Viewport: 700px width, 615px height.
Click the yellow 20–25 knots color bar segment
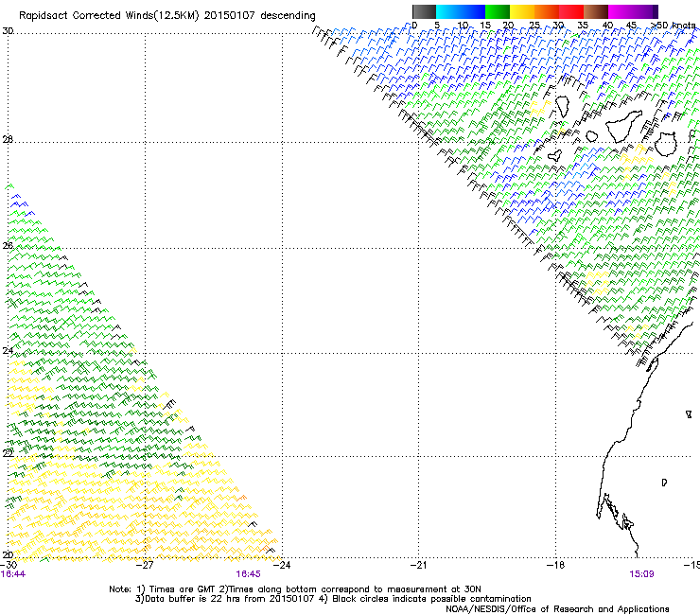522,11
